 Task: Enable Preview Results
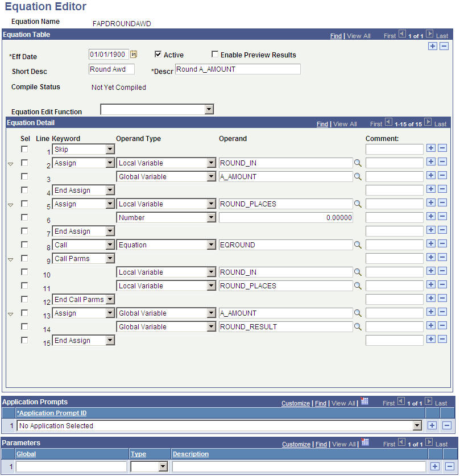(214, 55)
